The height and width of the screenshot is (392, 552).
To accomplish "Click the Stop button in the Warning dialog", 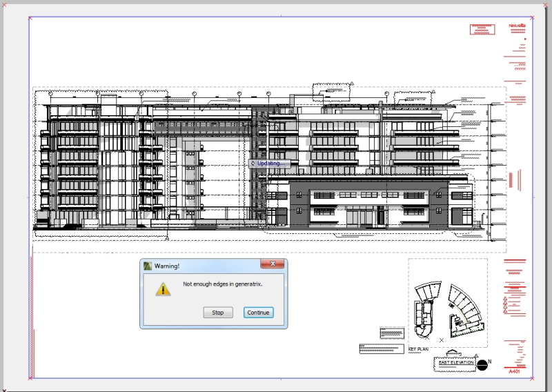I will (218, 313).
